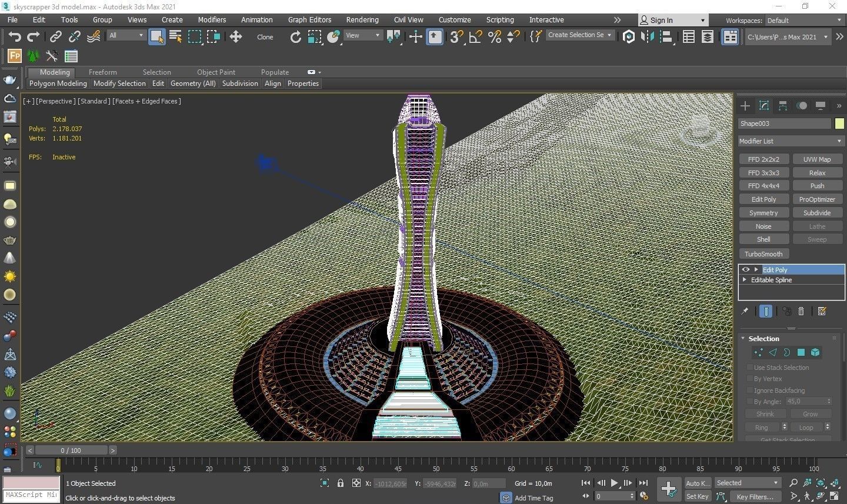Add the UVW Map modifier
Screen dimensions: 847x504
(817, 159)
